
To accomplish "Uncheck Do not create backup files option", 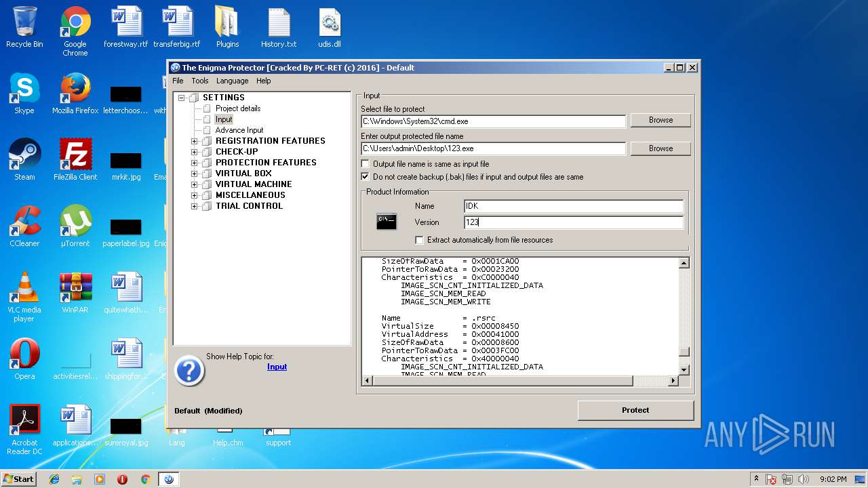I will pos(366,177).
